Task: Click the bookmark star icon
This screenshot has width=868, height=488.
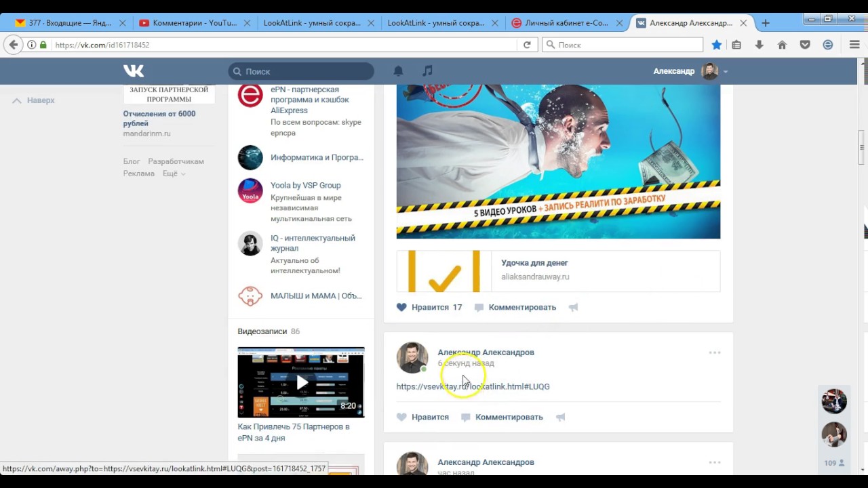Action: click(717, 45)
